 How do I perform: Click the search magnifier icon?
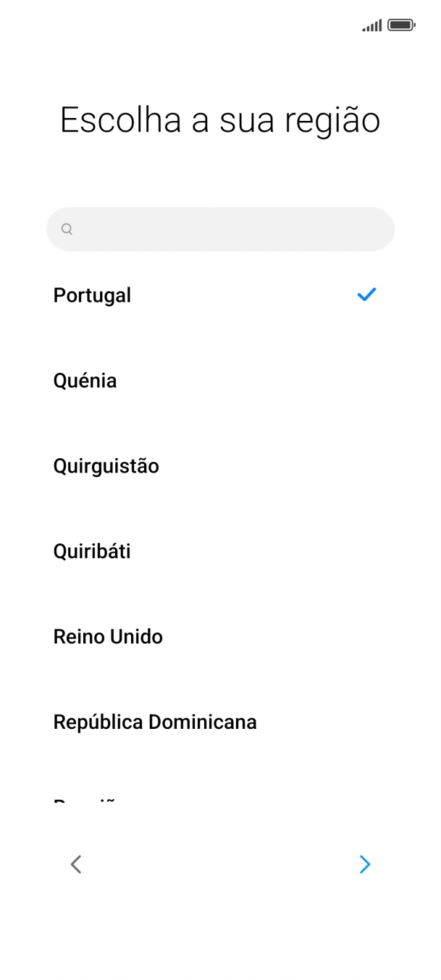pyautogui.click(x=66, y=229)
